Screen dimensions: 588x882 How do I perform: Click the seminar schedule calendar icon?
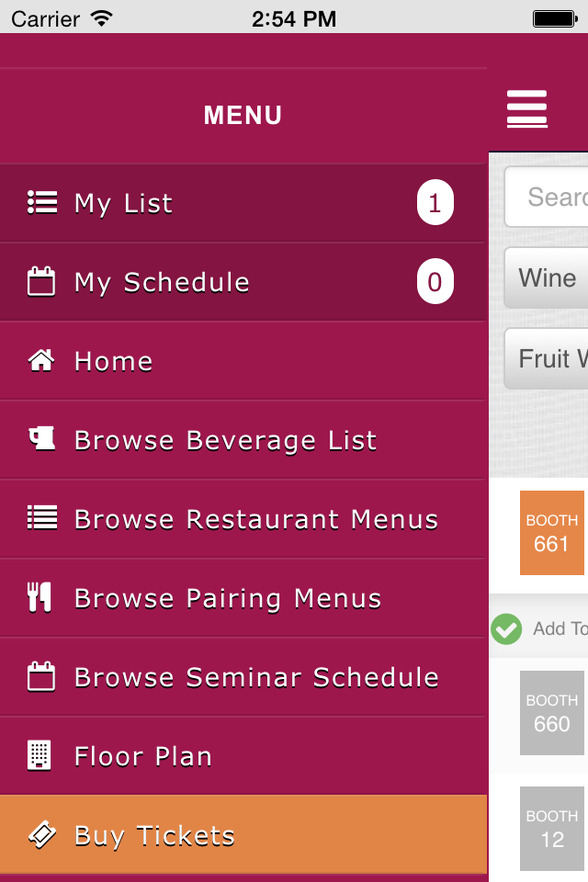click(x=41, y=677)
